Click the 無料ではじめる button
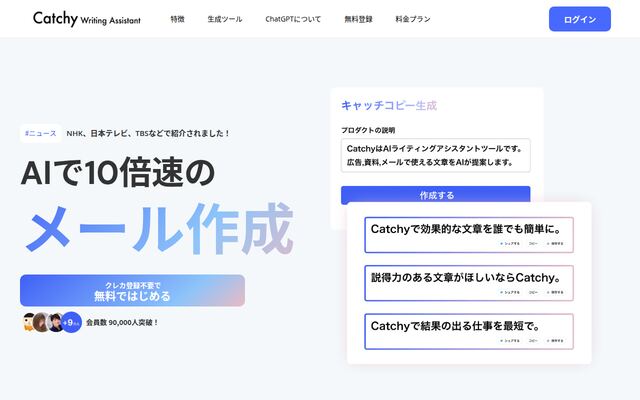 [132, 290]
